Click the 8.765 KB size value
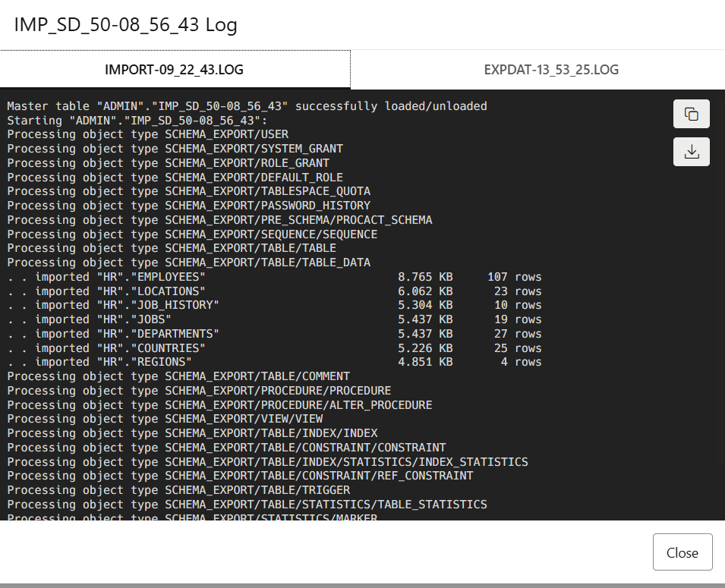725x588 pixels. point(425,277)
